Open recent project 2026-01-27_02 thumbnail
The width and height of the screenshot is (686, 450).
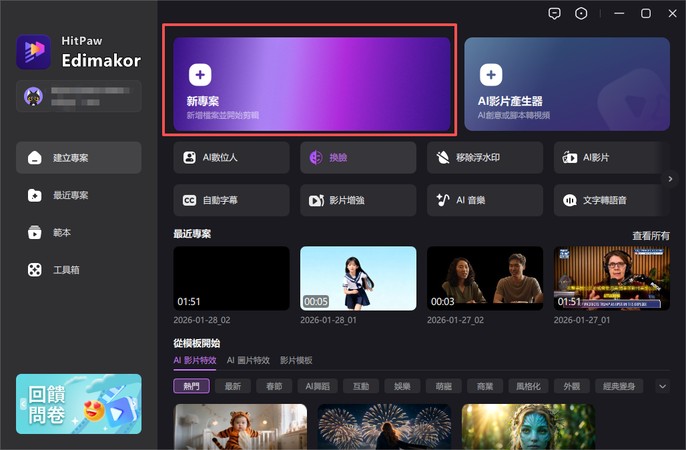485,278
